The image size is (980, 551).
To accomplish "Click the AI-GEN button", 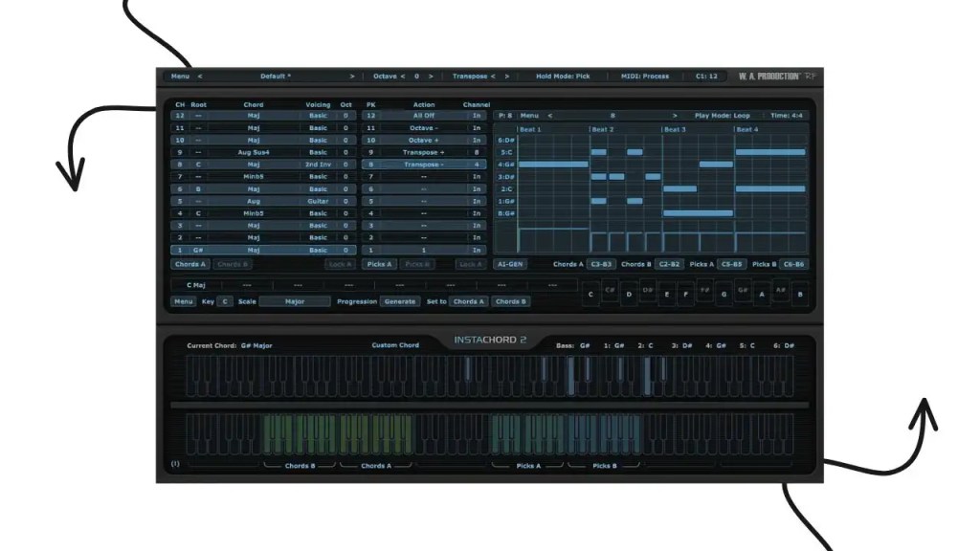I will [510, 264].
